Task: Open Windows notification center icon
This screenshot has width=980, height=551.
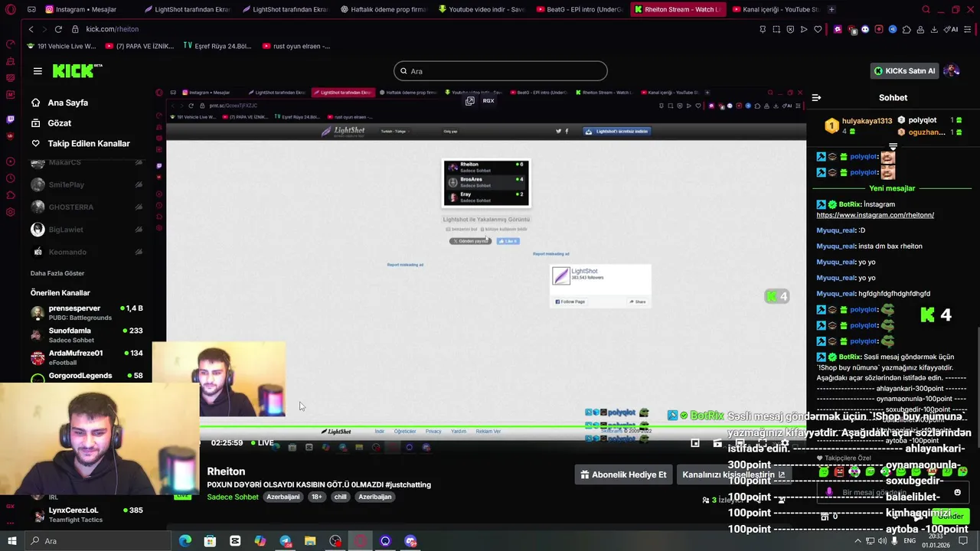Action: (963, 541)
